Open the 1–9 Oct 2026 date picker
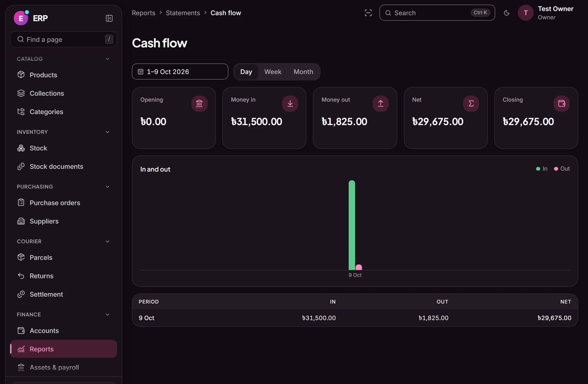588x384 pixels. [x=180, y=72]
